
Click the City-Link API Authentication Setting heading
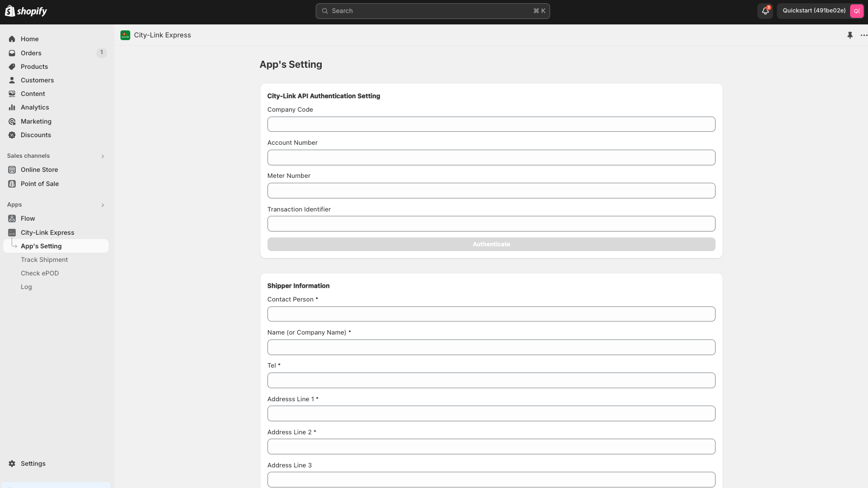pos(323,96)
